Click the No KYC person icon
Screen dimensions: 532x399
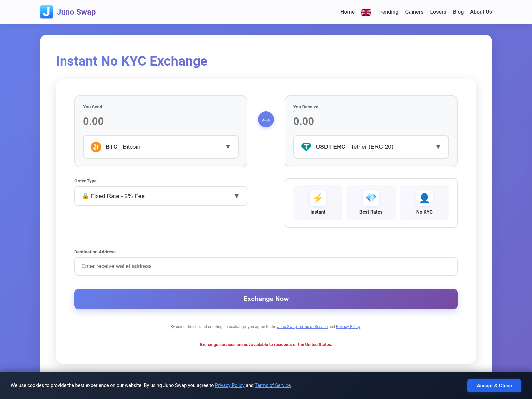click(x=424, y=198)
